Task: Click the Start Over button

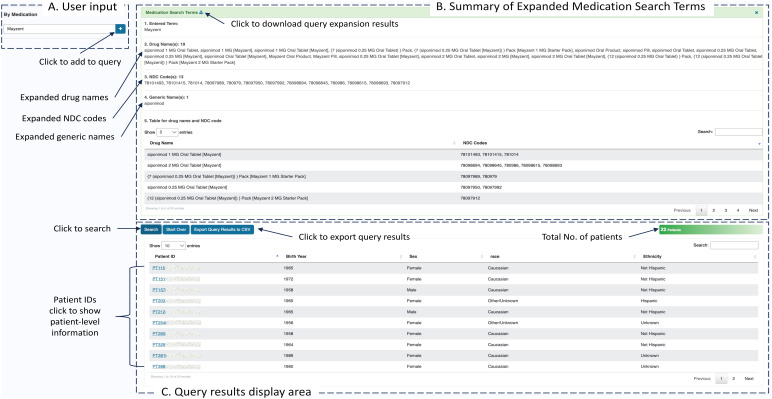Action: 175,230
